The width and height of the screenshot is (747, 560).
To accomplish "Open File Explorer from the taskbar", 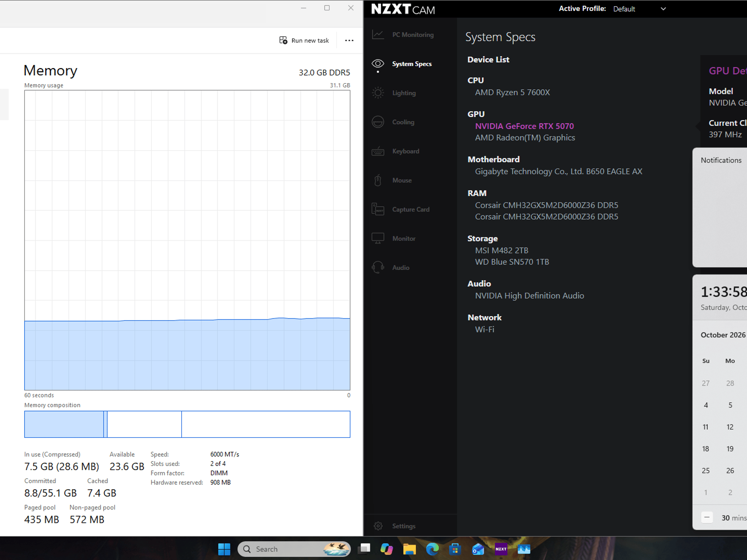I will coord(409,549).
